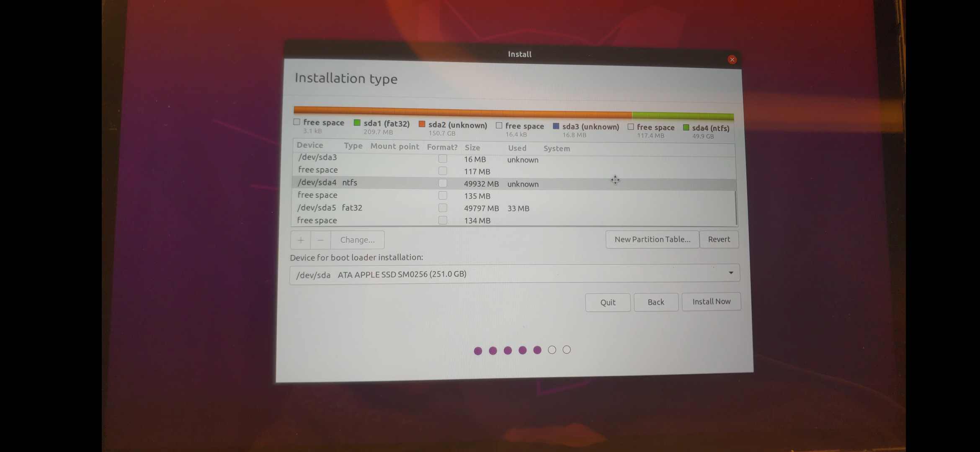Select the 135 MB free space row
Viewport: 980px width, 452px height.
pos(377,195)
